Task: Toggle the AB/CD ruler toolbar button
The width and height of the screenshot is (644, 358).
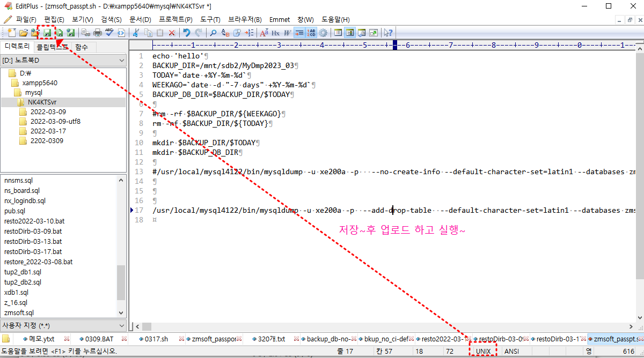Action: 311,33
